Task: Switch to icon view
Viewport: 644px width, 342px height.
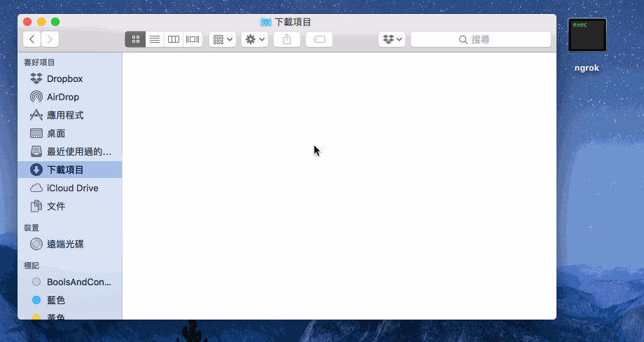Action: click(136, 39)
